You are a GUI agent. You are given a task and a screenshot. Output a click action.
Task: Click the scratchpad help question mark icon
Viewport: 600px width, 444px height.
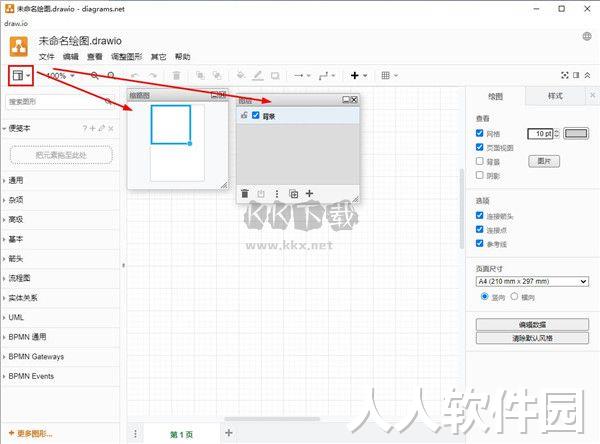point(85,129)
